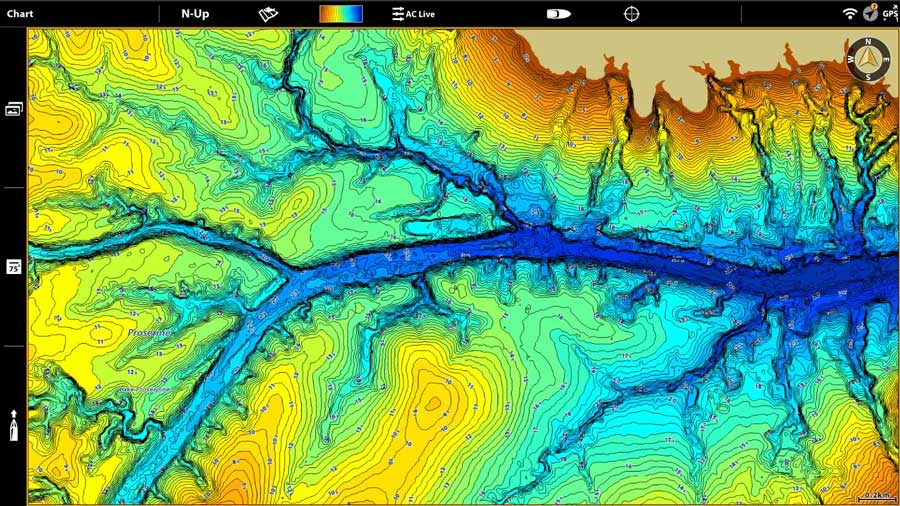
Task: Tap the navigation compass badge beside Wi-Fi
Action: (x=870, y=12)
